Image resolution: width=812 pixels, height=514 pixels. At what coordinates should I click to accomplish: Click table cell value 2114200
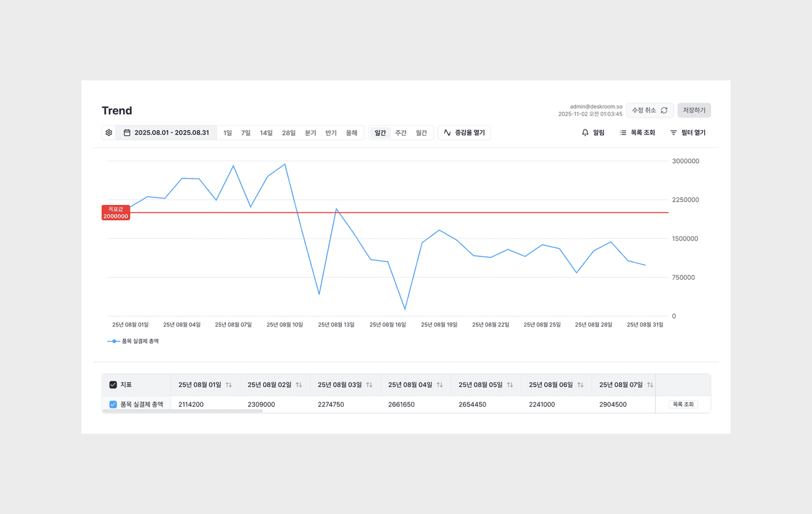point(191,404)
